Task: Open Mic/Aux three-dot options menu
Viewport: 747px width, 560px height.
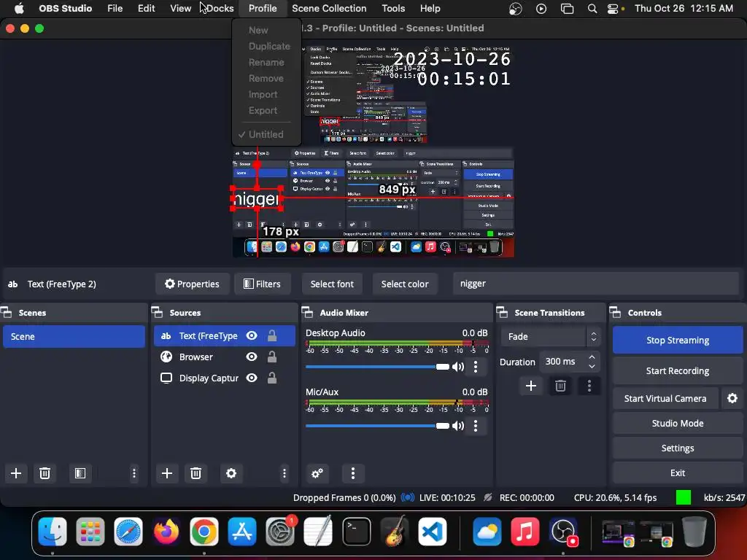Action: [x=476, y=426]
